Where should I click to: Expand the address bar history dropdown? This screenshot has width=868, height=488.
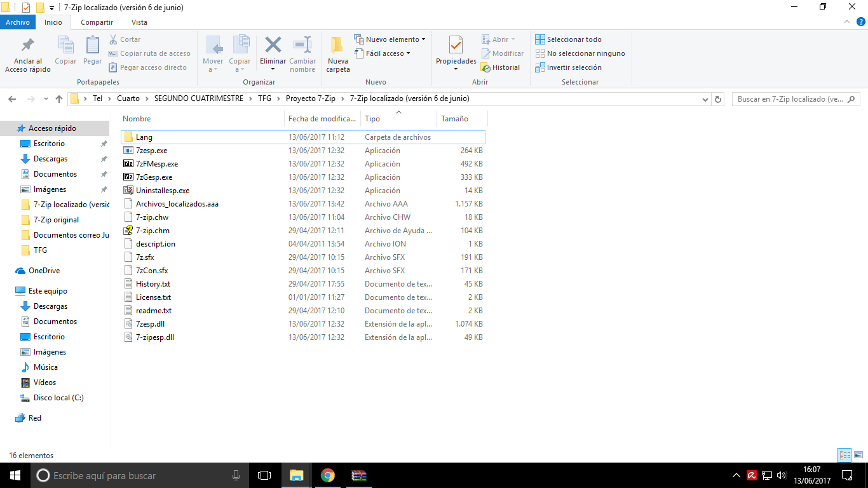pyautogui.click(x=705, y=99)
